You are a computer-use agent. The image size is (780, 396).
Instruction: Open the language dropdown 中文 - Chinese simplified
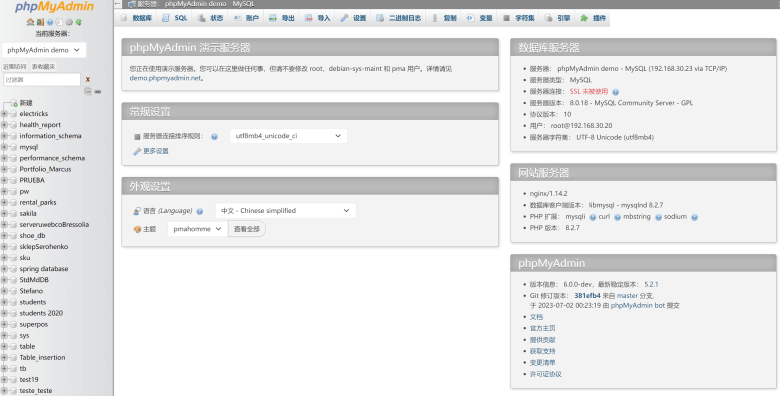tap(286, 211)
